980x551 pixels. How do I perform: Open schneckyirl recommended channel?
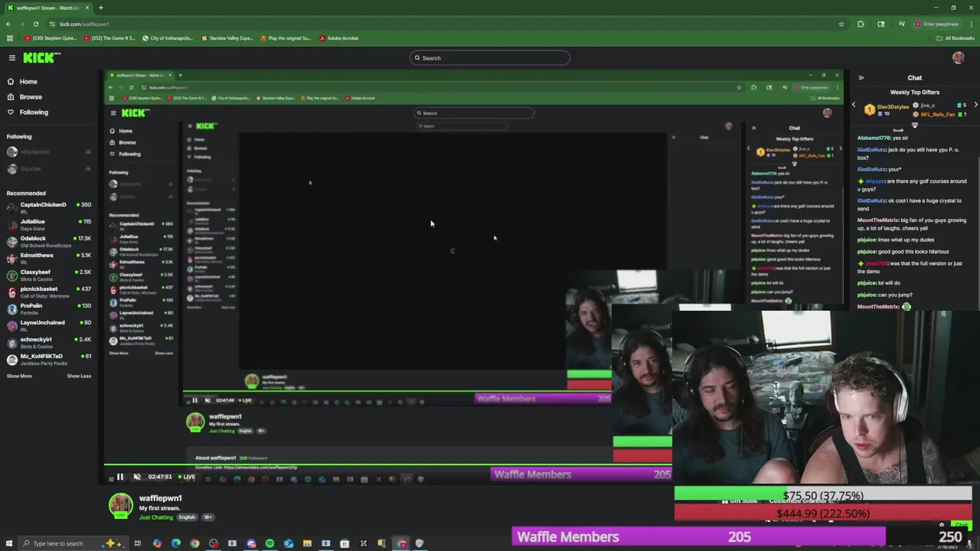[x=49, y=342]
